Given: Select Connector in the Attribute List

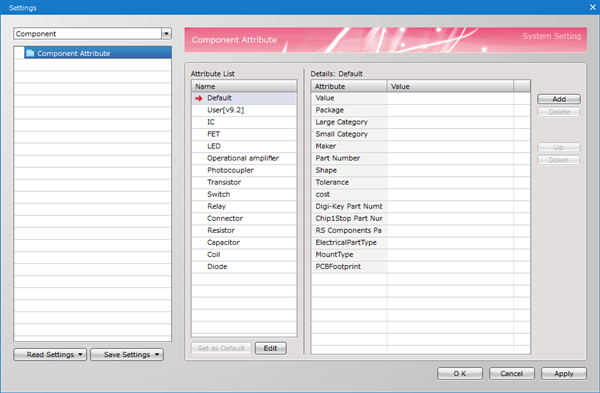Looking at the screenshot, I should click(x=244, y=219).
